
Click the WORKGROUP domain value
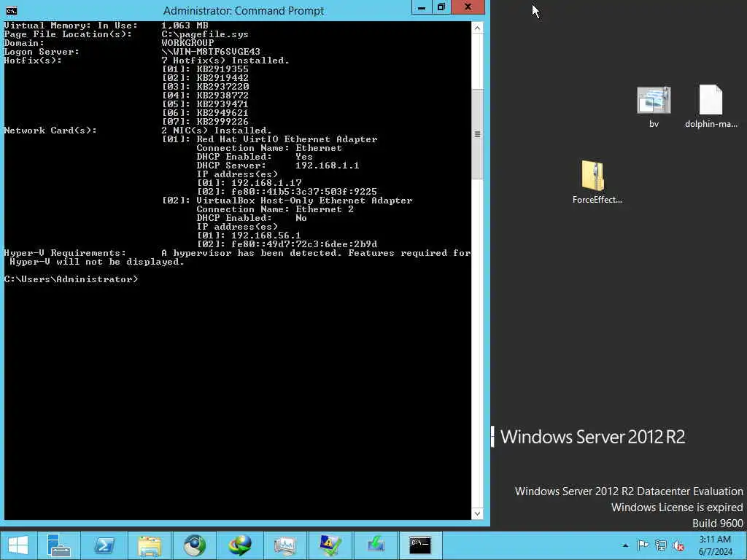(187, 43)
